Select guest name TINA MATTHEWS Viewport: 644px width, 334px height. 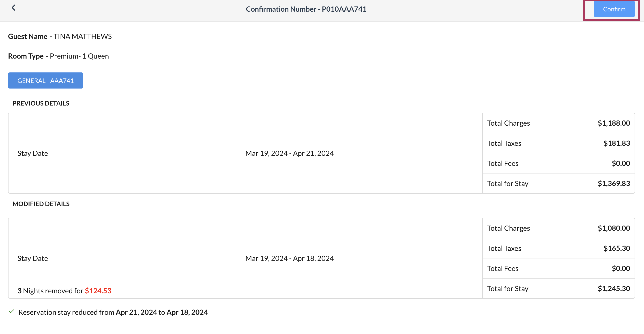(x=82, y=36)
